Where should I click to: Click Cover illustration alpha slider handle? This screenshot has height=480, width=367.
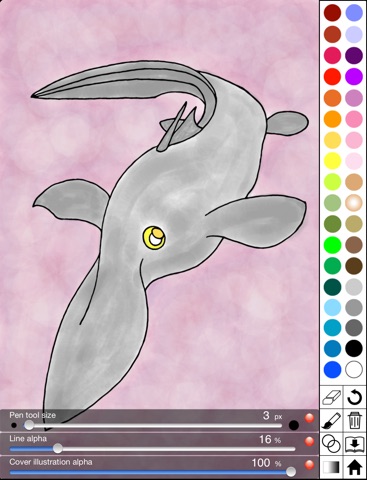[x=291, y=472]
